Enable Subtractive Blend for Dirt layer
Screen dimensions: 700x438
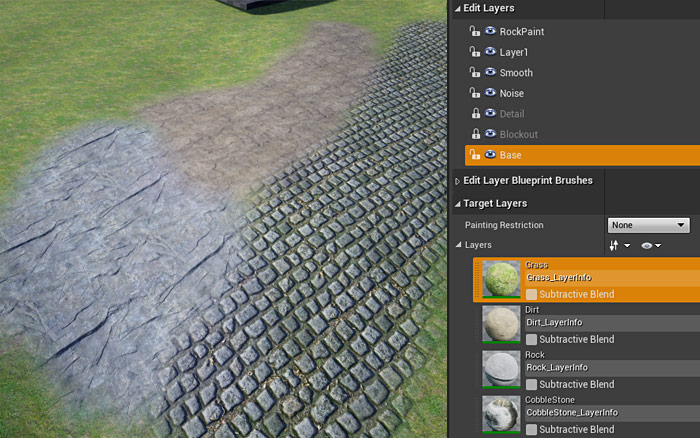click(x=531, y=339)
